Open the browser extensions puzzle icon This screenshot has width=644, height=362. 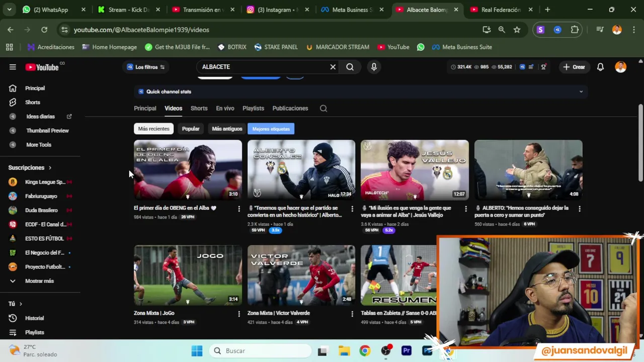coord(575,30)
